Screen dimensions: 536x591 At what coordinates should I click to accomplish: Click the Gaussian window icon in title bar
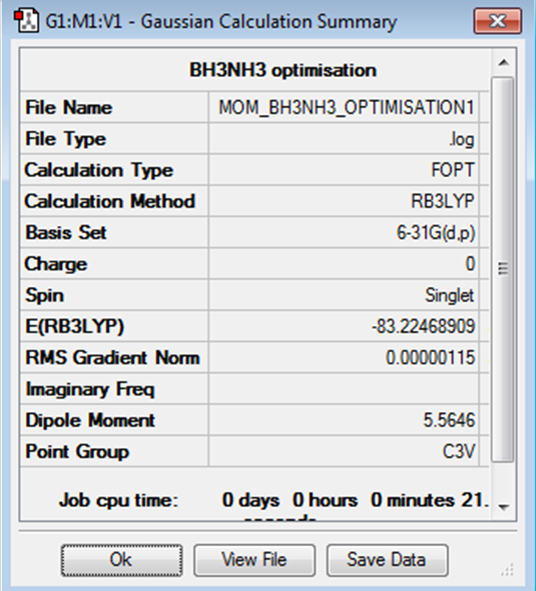point(26,21)
